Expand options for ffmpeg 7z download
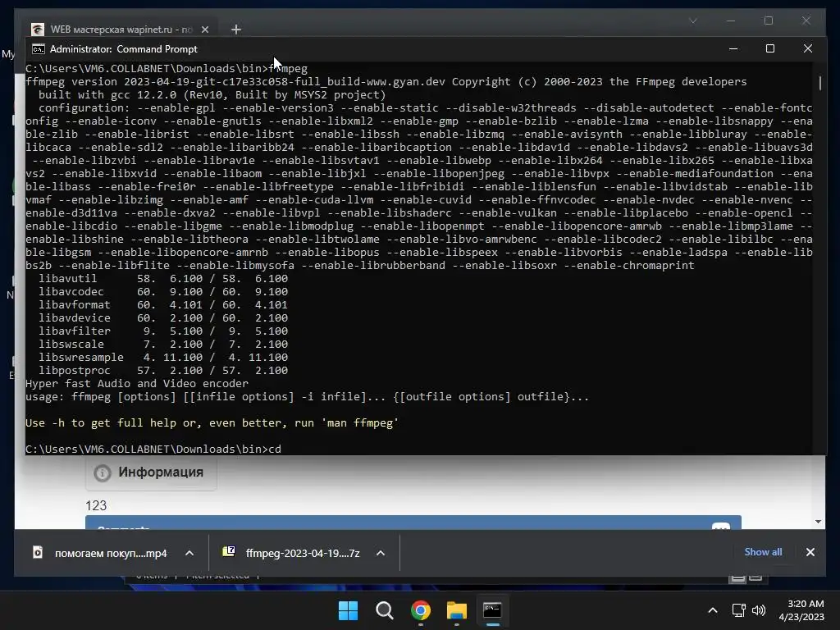This screenshot has width=840, height=630. (x=381, y=553)
